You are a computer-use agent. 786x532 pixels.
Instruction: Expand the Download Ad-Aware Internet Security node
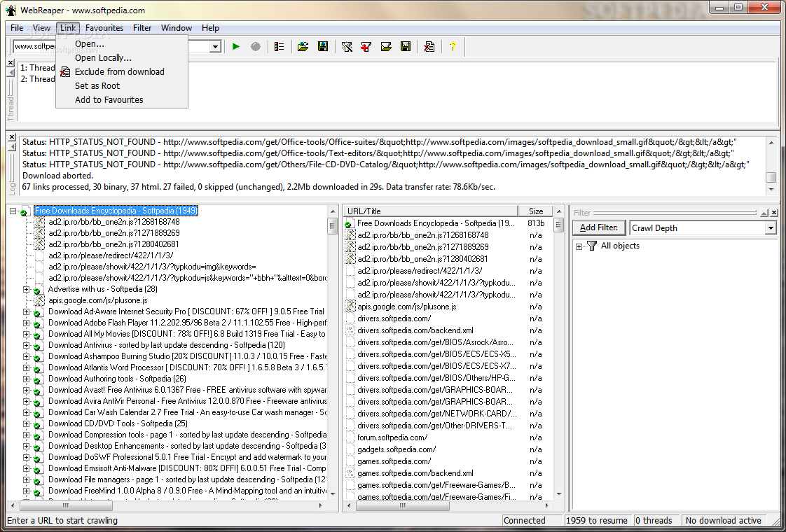(x=26, y=311)
